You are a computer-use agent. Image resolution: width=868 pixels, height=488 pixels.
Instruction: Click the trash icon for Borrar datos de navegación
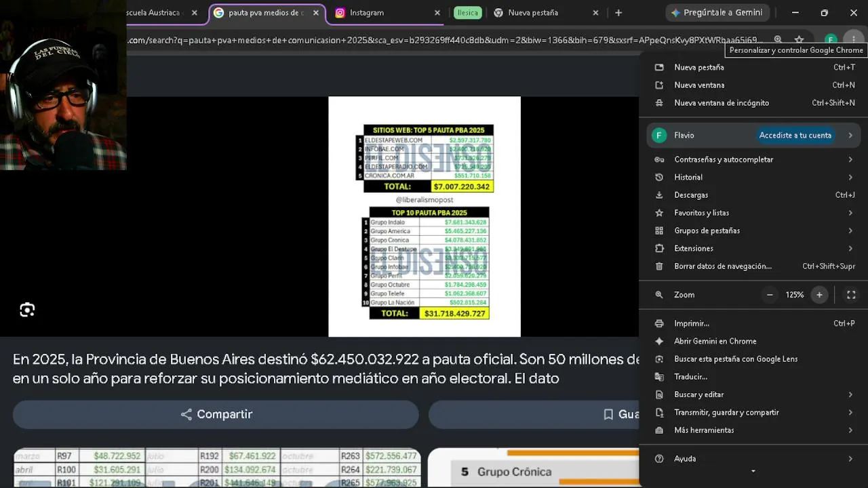[x=659, y=266]
